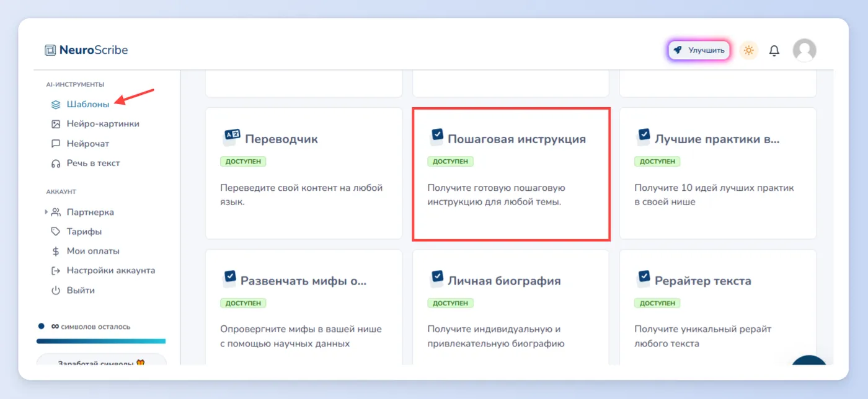Click the 'символов осталось' label
This screenshot has width=868, height=399.
pos(95,327)
